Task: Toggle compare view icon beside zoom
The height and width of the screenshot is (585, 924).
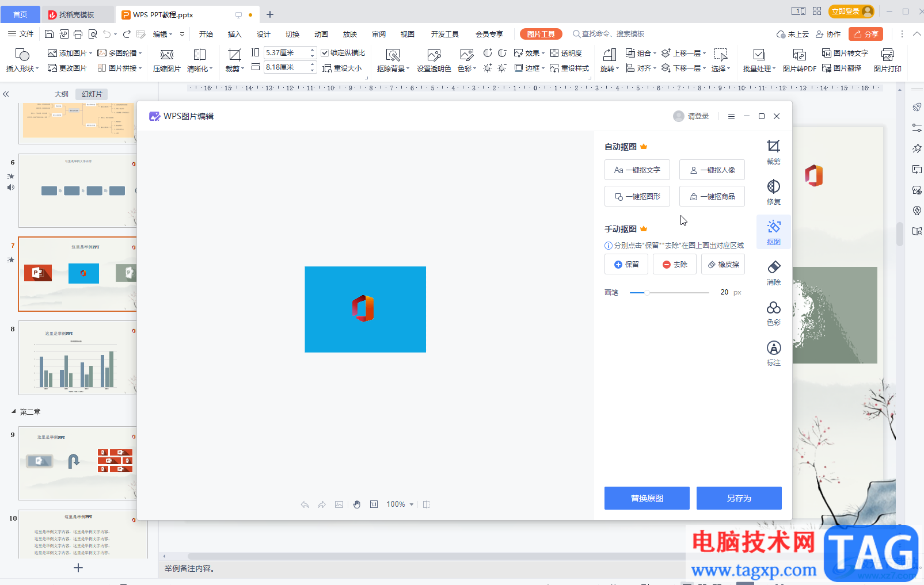Action: pos(427,504)
